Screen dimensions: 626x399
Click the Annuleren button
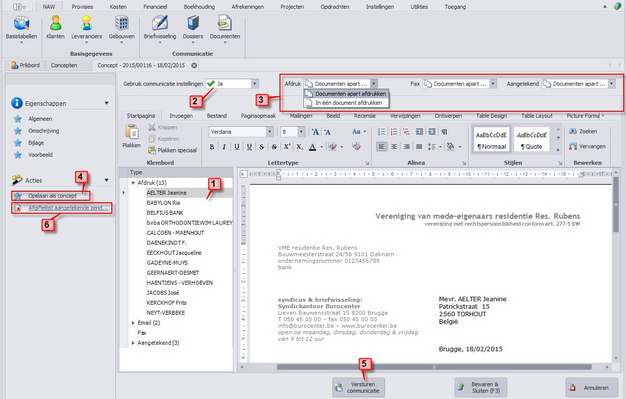[592, 387]
